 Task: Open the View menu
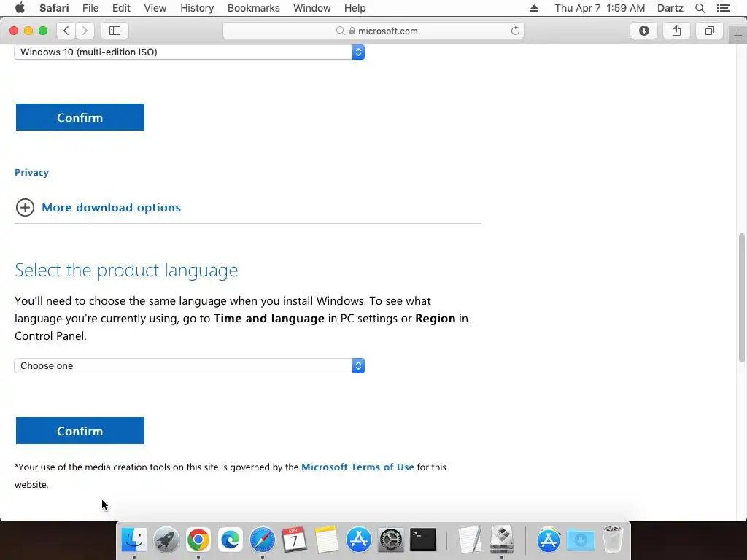tap(155, 8)
